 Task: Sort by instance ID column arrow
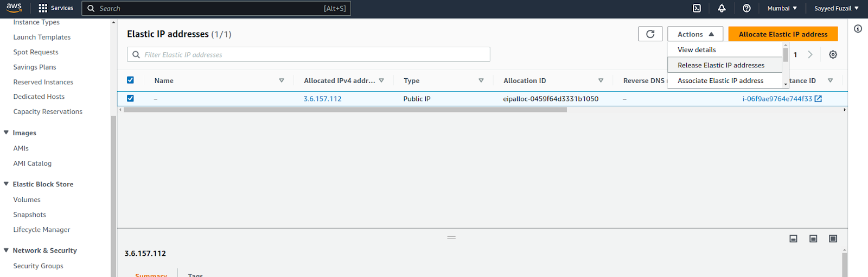830,80
